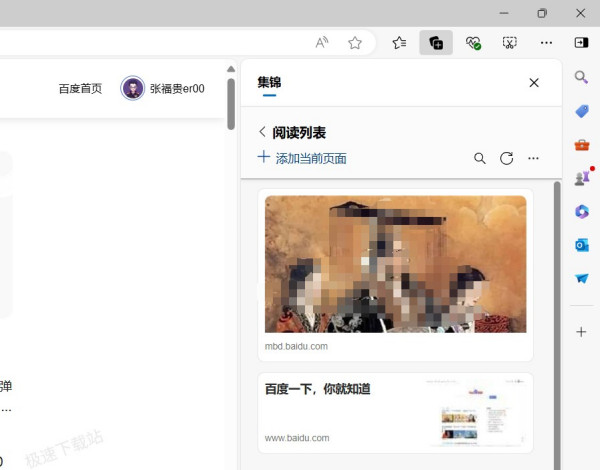
Task: Open sidebar Search icon
Action: point(581,77)
